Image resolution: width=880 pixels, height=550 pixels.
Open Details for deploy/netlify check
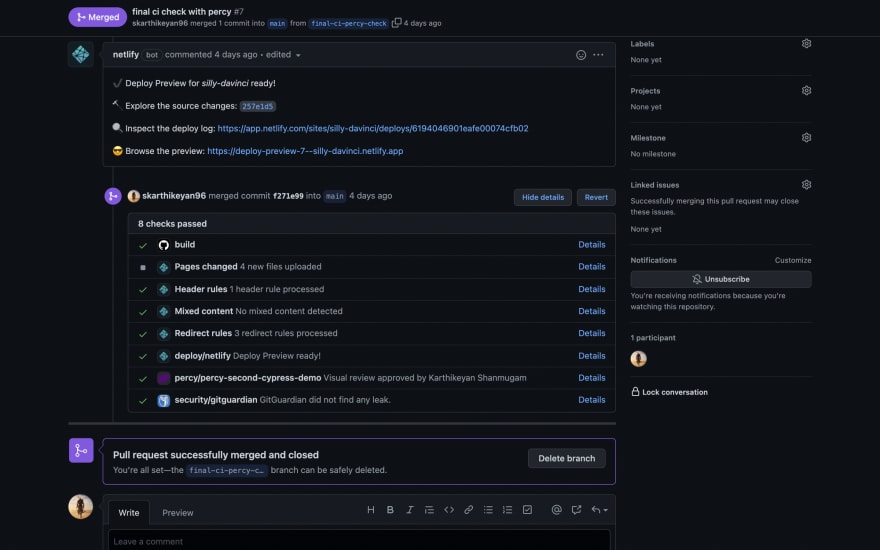pos(592,356)
